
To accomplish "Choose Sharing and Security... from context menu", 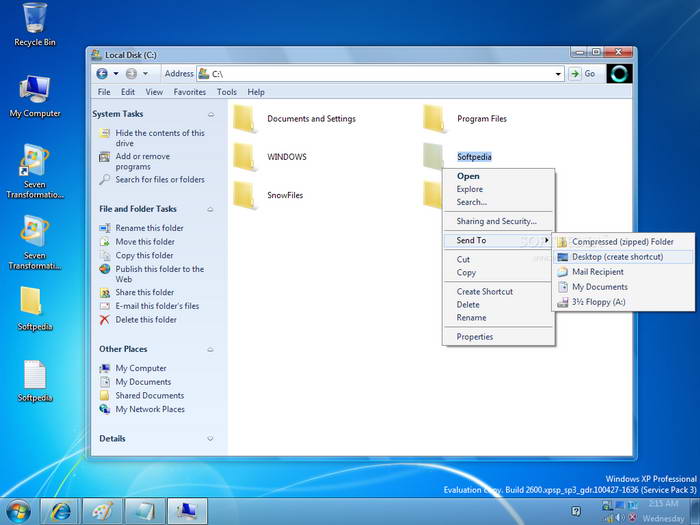I will 499,221.
